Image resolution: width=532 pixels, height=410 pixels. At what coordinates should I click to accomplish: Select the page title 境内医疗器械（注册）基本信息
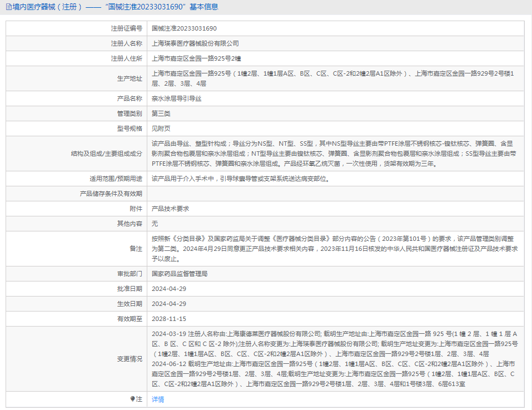coord(116,7)
